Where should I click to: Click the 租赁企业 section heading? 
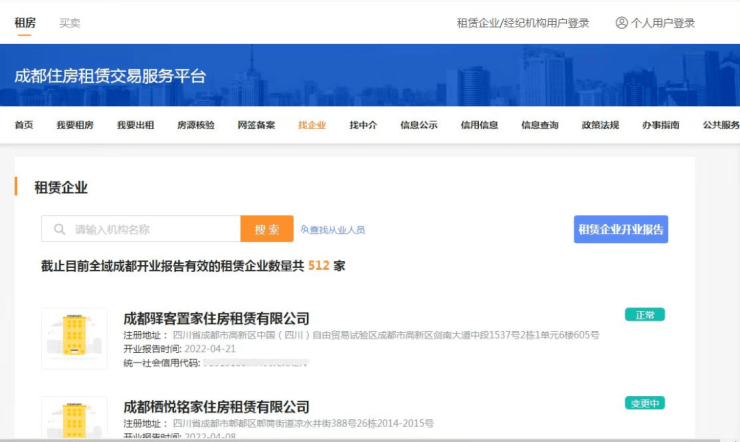[61, 187]
